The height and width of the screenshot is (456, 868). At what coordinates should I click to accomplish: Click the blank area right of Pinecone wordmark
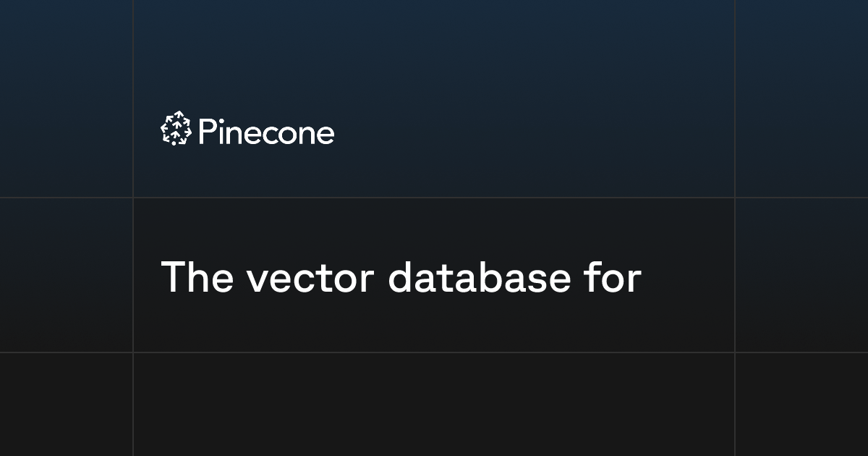[535, 130]
